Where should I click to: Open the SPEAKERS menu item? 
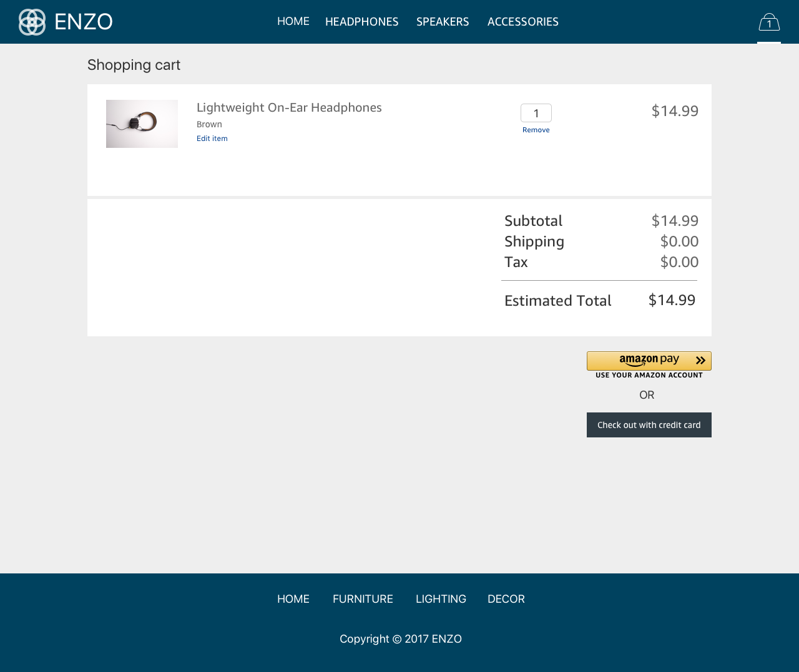point(443,22)
